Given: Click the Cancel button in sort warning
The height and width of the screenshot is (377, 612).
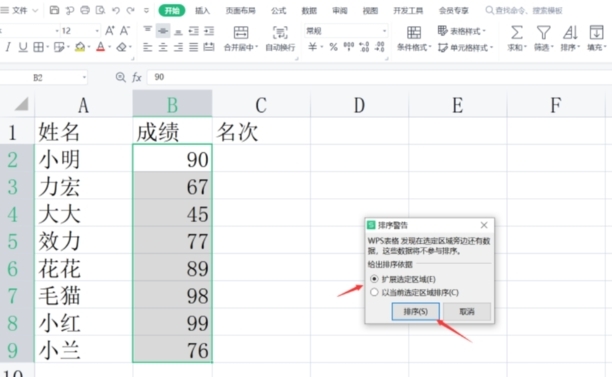Looking at the screenshot, I should pos(467,311).
